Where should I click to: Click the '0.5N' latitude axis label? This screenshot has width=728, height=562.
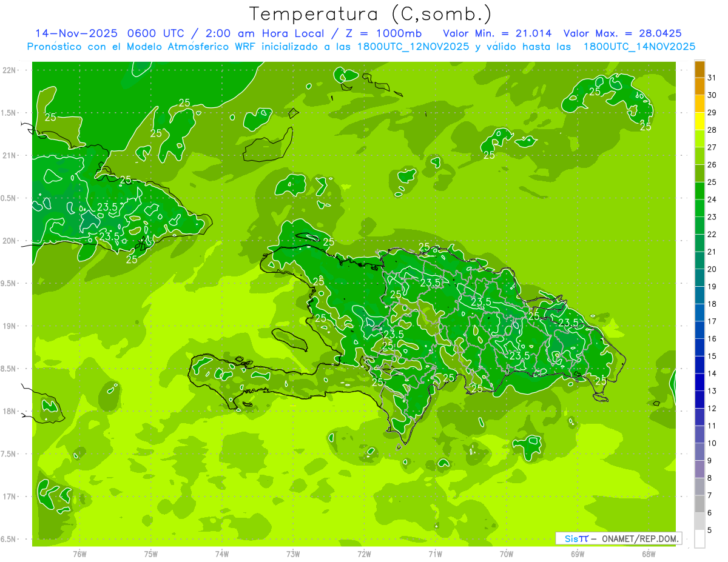click(x=8, y=198)
